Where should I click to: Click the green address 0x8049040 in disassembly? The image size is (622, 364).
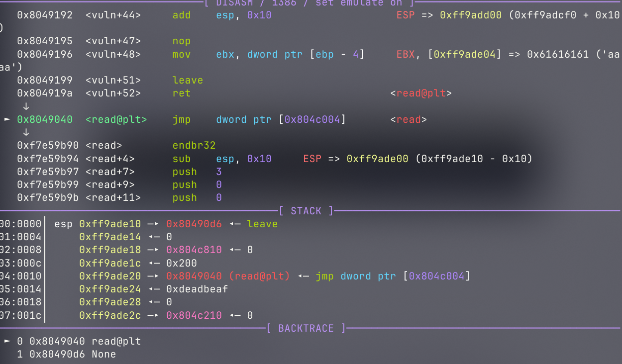pos(44,120)
